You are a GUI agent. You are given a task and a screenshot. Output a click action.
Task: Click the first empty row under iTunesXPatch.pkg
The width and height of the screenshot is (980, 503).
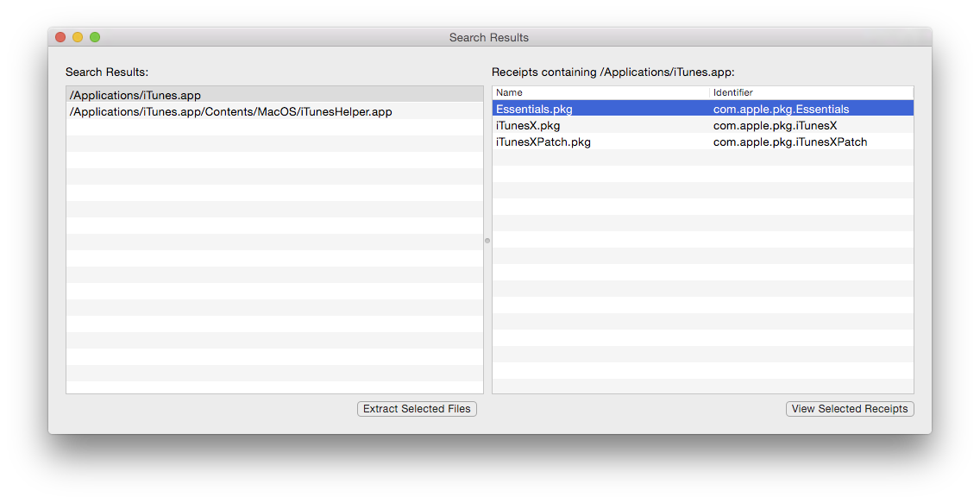[702, 158]
